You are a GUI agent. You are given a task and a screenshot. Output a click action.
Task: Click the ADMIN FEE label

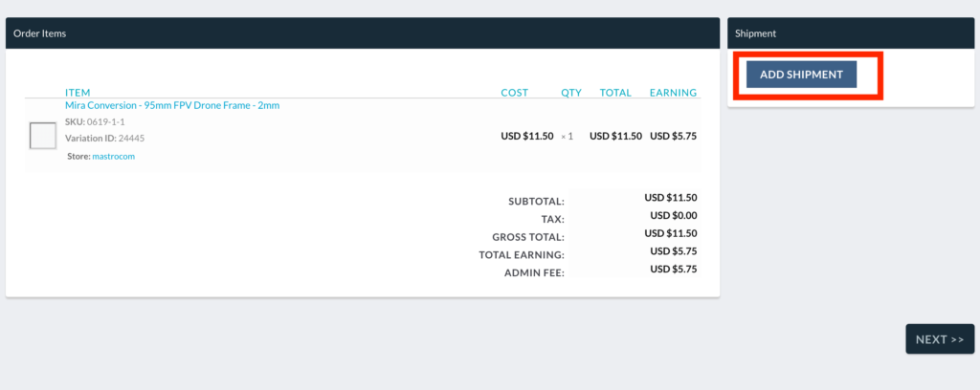pyautogui.click(x=534, y=272)
